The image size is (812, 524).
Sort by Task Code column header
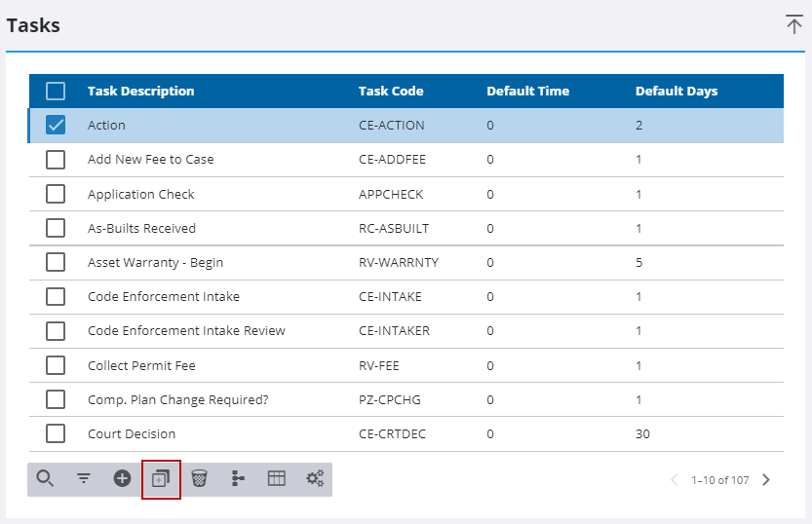point(391,91)
